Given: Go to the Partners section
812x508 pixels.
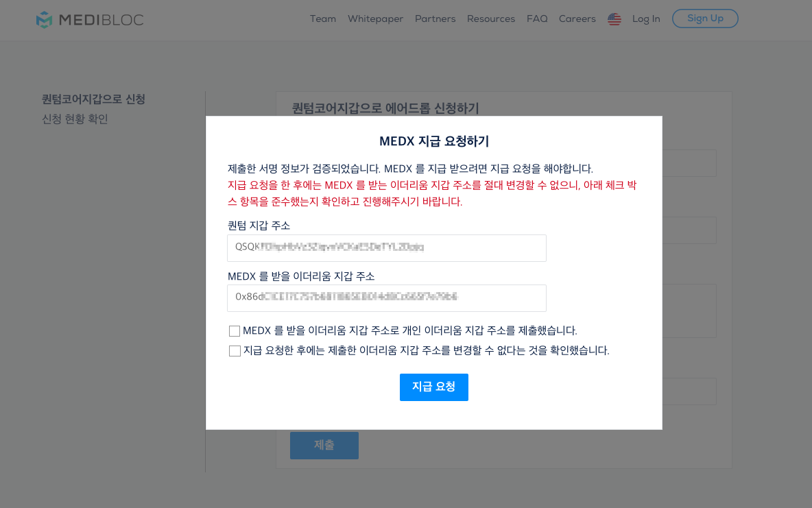Looking at the screenshot, I should (x=435, y=19).
